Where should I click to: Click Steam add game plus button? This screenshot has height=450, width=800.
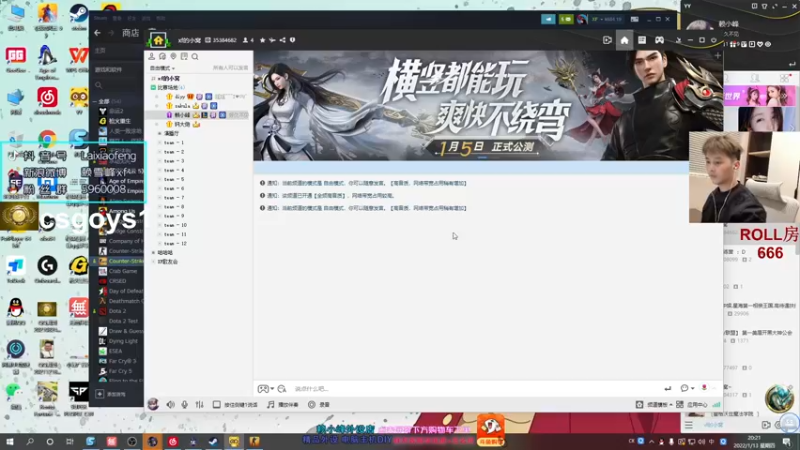[x=99, y=394]
